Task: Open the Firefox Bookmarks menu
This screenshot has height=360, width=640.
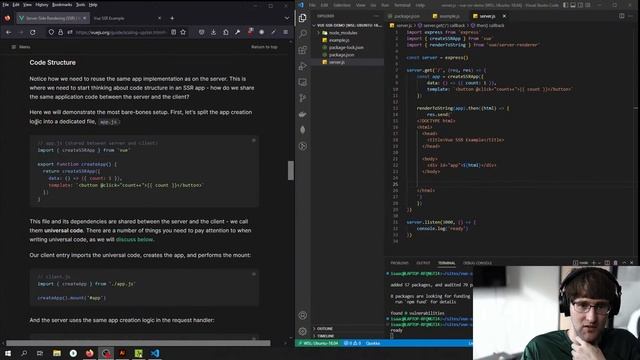Action: coord(62,4)
